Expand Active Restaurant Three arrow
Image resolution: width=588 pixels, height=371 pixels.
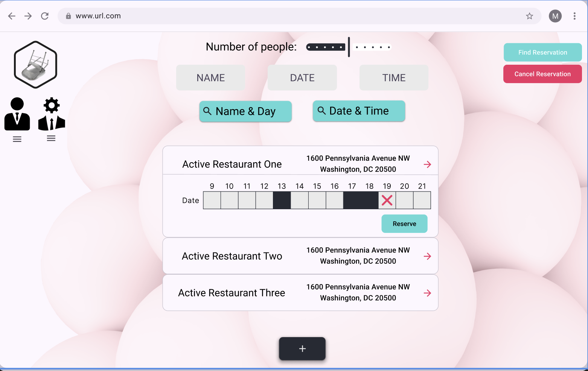point(427,293)
